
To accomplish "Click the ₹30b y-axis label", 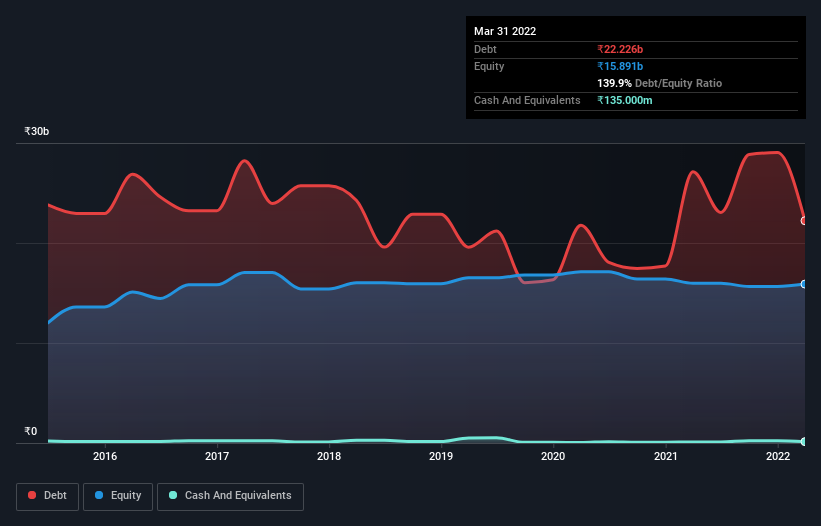I will point(37,131).
